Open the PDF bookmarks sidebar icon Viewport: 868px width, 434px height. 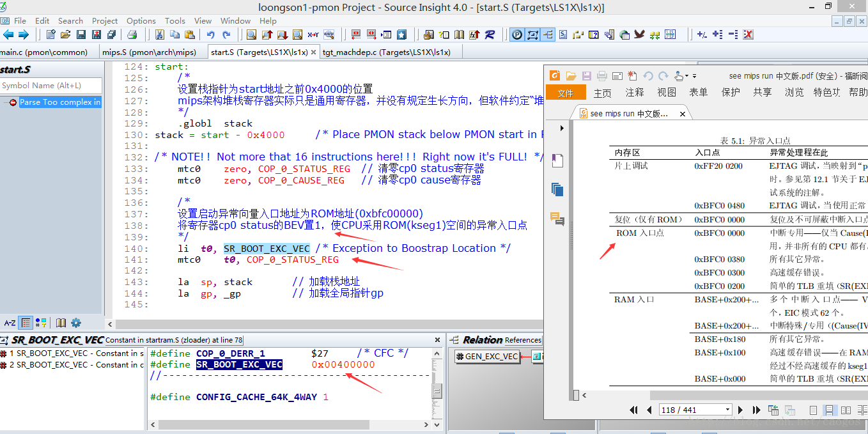point(557,160)
